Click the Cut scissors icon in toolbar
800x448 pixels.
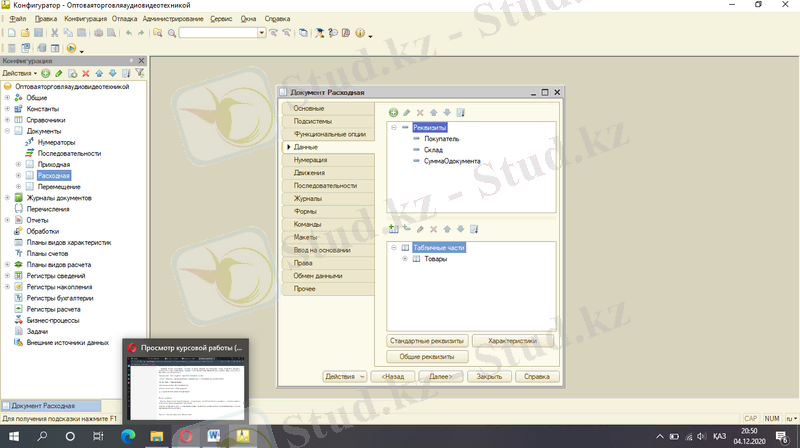point(55,33)
